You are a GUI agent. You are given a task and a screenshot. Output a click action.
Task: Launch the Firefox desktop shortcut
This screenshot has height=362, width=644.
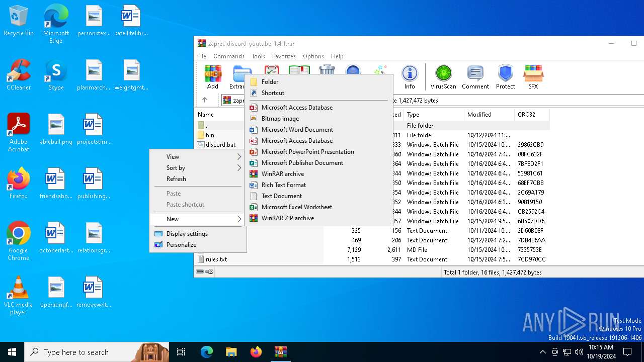[19, 184]
